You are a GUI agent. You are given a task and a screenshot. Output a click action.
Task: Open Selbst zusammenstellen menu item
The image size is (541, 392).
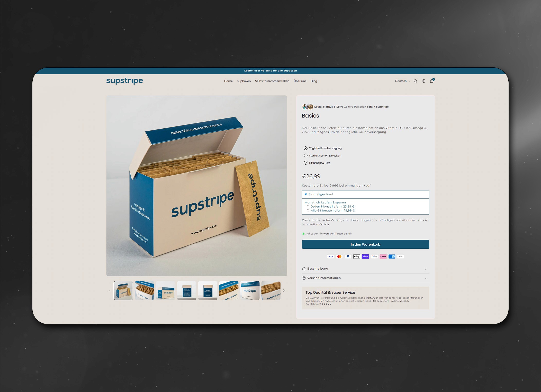tap(272, 81)
